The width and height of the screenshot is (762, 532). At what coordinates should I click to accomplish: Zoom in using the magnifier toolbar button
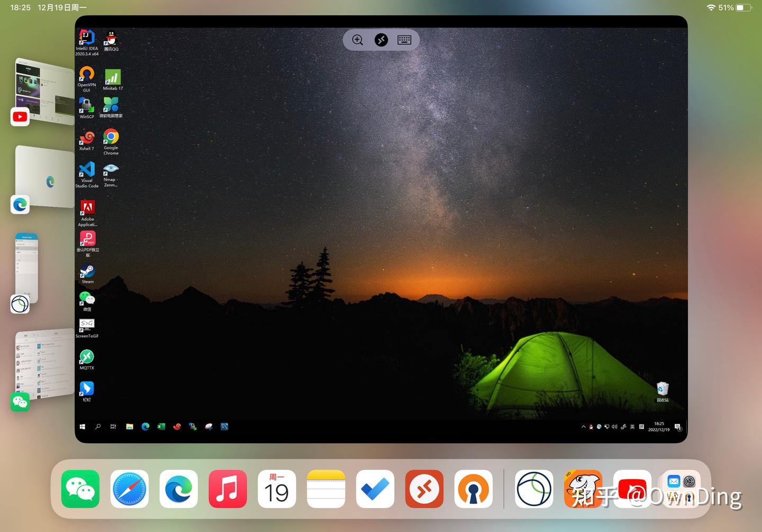358,40
